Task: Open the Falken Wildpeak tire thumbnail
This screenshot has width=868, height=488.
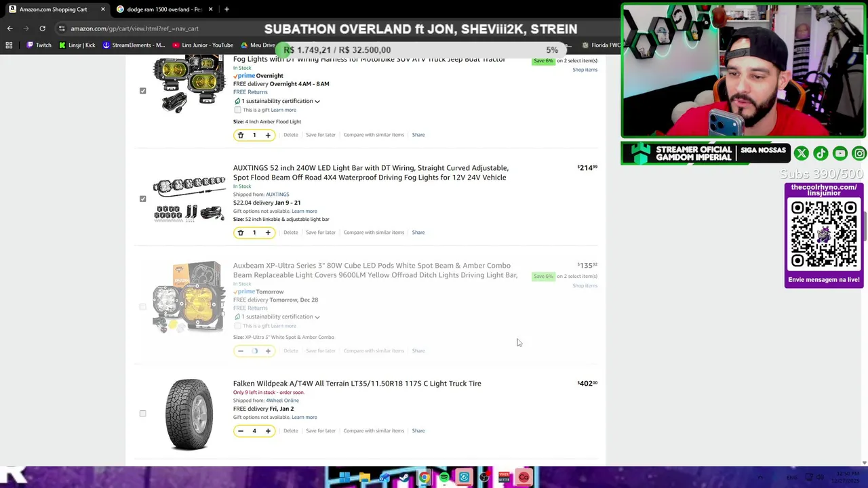Action: click(189, 415)
